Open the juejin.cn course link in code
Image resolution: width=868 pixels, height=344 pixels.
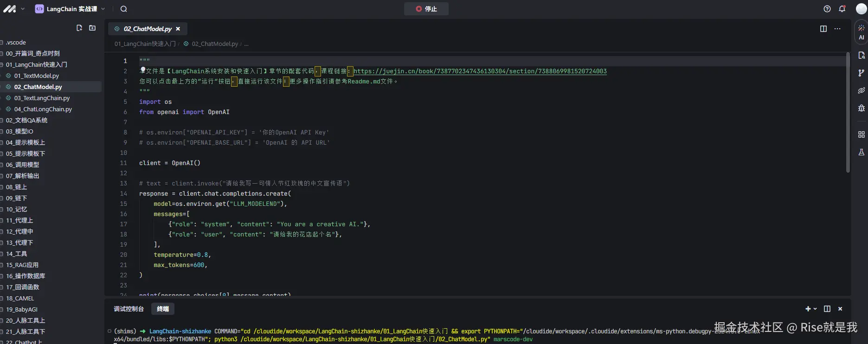[480, 71]
